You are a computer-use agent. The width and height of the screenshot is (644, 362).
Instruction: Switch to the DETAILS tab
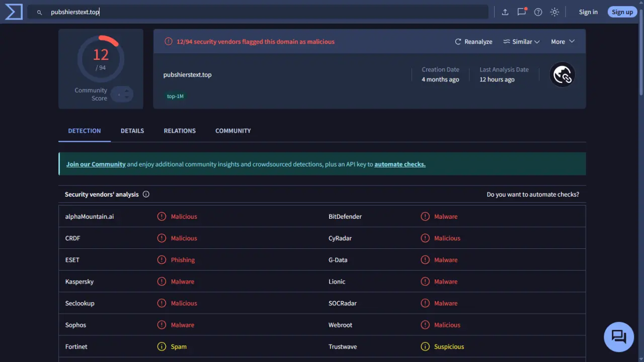point(132,131)
